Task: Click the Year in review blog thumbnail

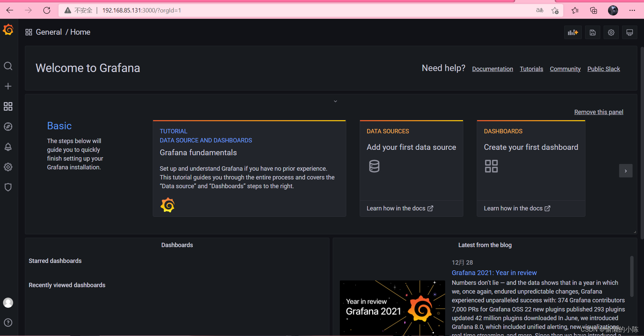Action: click(392, 308)
